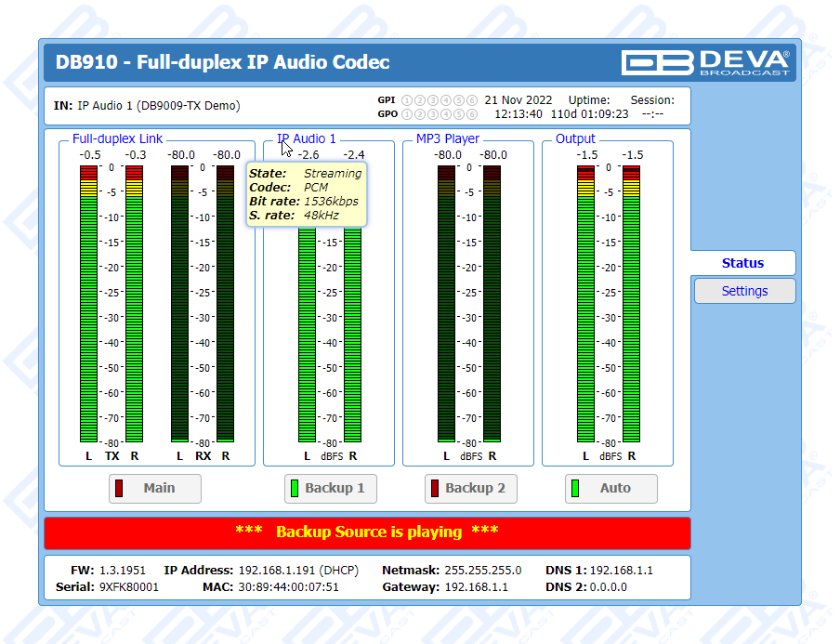Enable Auto source switching

[x=611, y=489]
